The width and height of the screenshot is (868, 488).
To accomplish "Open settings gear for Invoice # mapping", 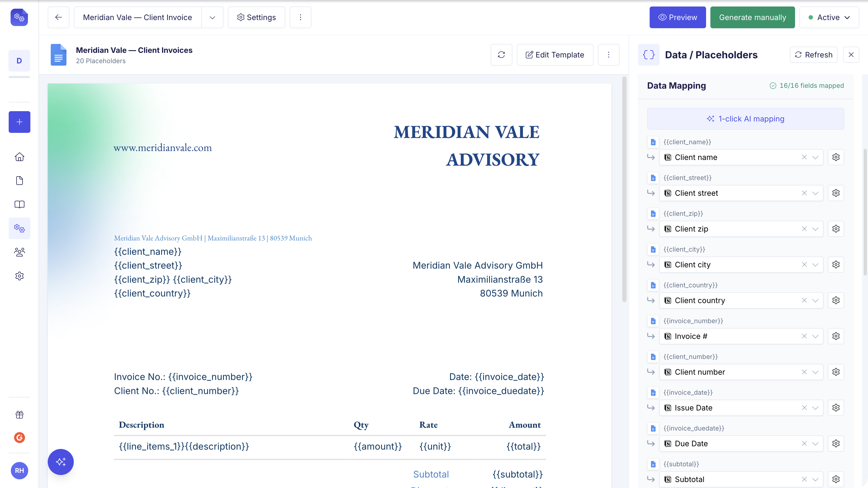I will 836,336.
